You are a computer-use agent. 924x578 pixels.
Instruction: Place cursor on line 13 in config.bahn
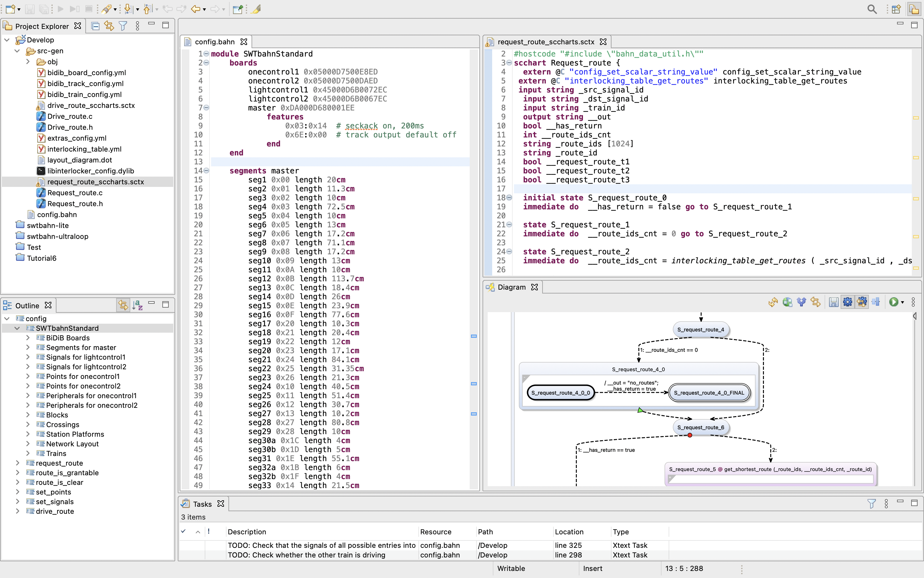point(340,162)
